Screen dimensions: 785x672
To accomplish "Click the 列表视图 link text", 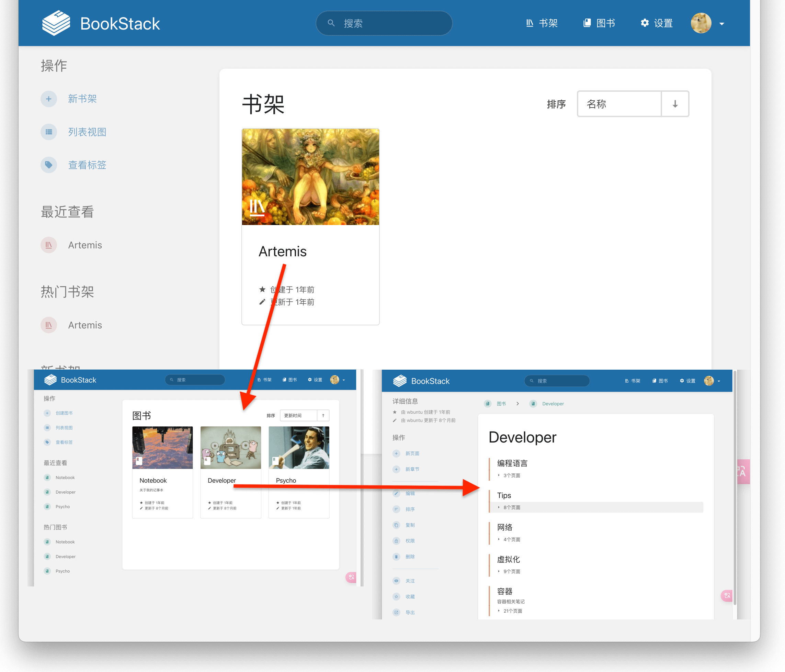I will pos(87,132).
